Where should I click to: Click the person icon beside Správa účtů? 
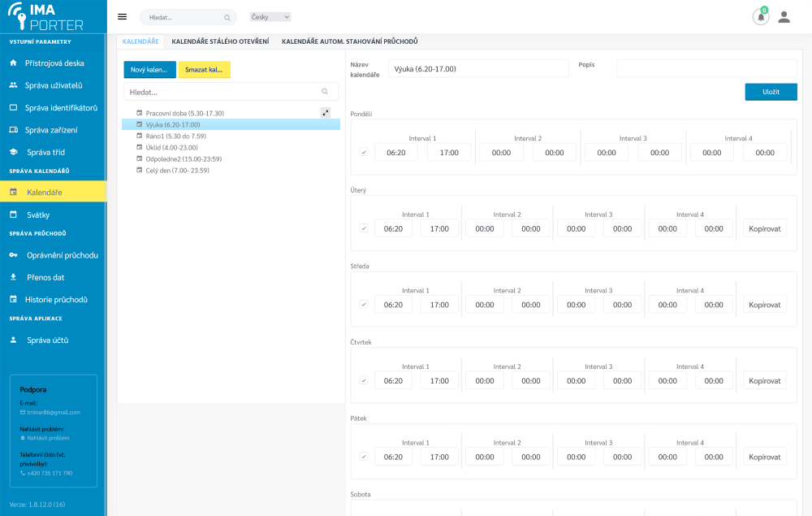14,340
